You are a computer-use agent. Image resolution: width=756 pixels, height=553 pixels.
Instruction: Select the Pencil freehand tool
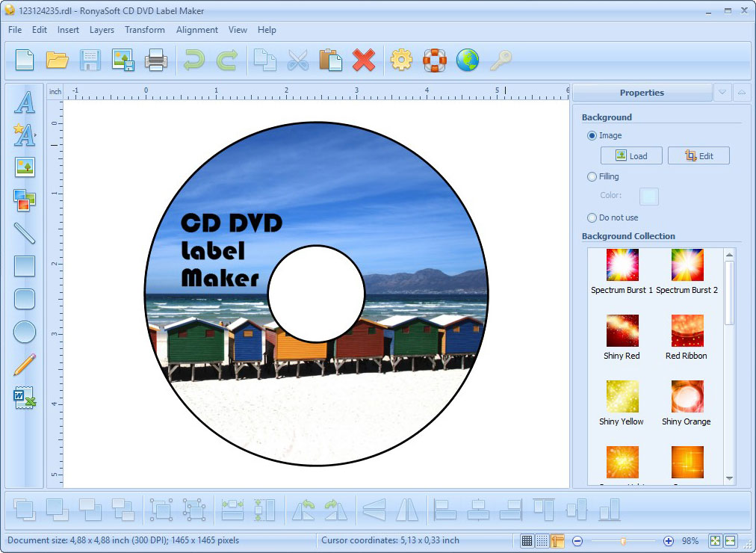(25, 365)
